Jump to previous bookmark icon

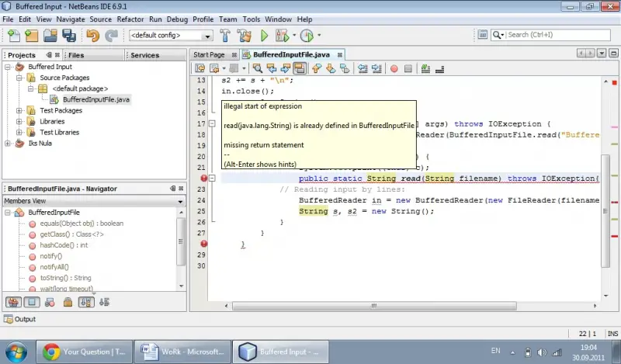317,68
